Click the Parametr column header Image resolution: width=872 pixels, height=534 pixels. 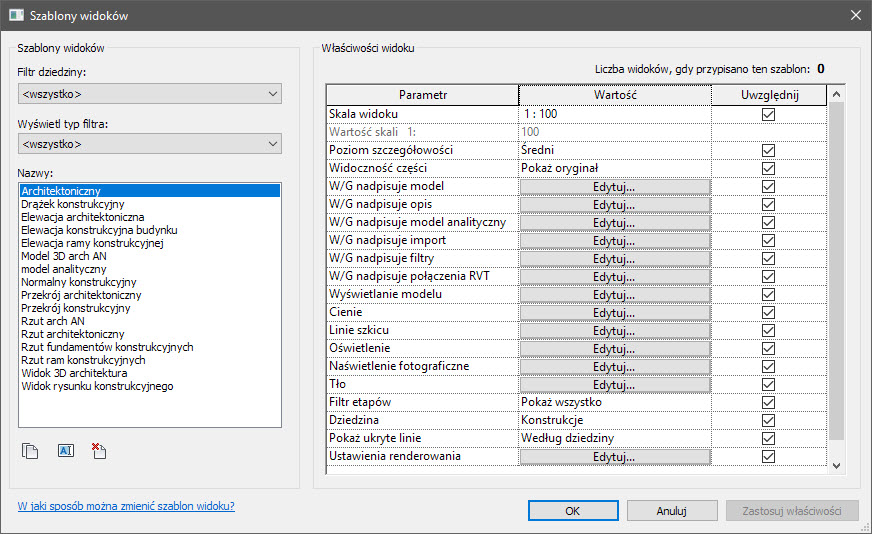(422, 95)
